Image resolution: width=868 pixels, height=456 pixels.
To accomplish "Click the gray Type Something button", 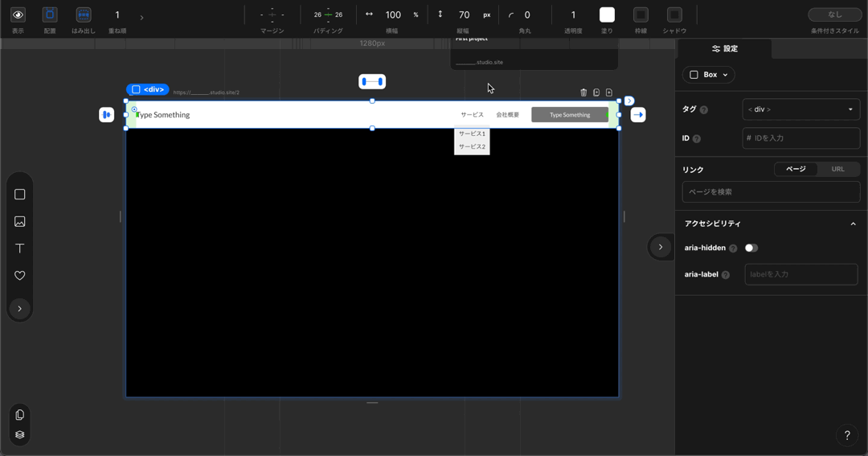I will 570,115.
